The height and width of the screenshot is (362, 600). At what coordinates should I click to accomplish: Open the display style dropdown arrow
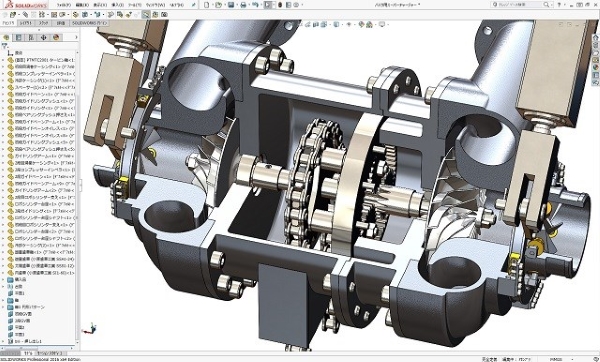point(341,24)
